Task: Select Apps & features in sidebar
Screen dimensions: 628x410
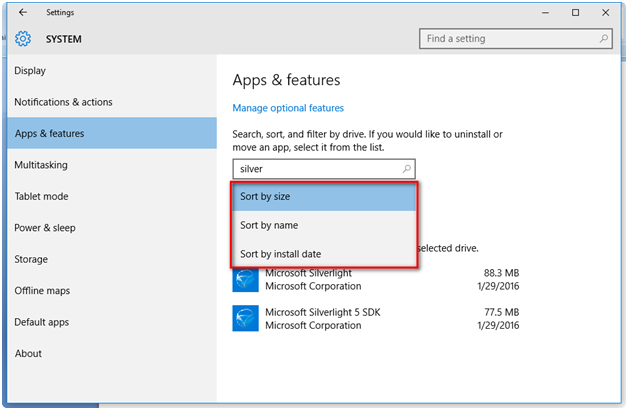Action: pyautogui.click(x=49, y=133)
